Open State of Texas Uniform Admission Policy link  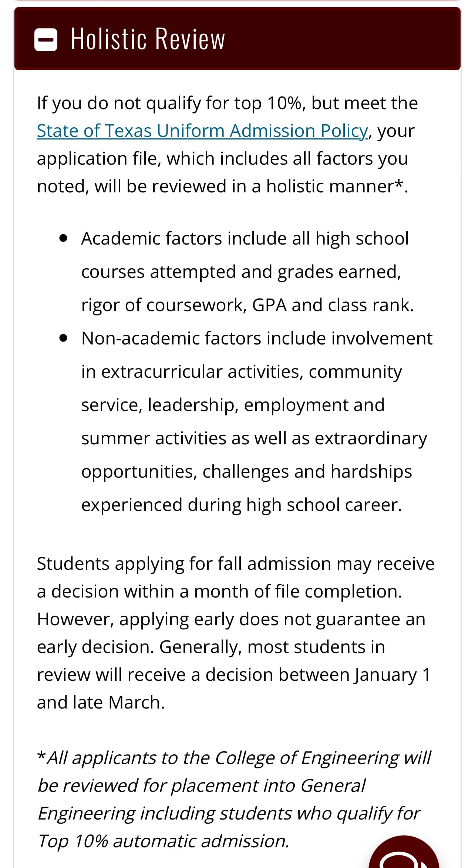click(202, 131)
